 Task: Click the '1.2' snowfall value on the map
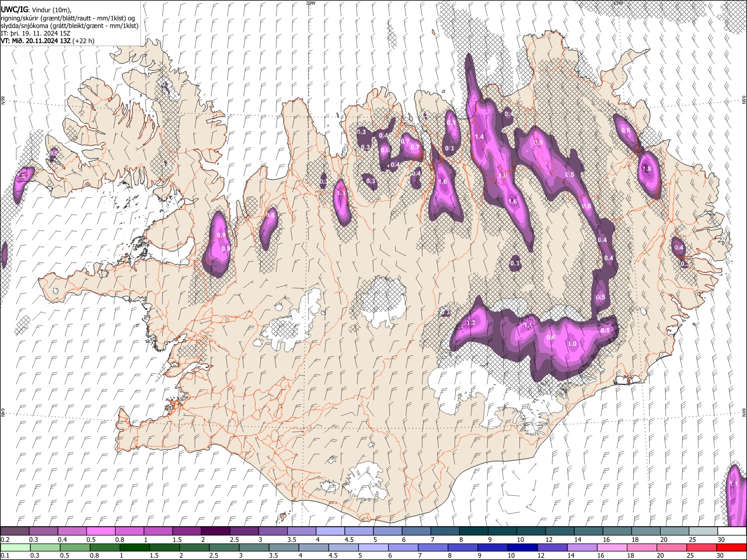tap(471, 323)
